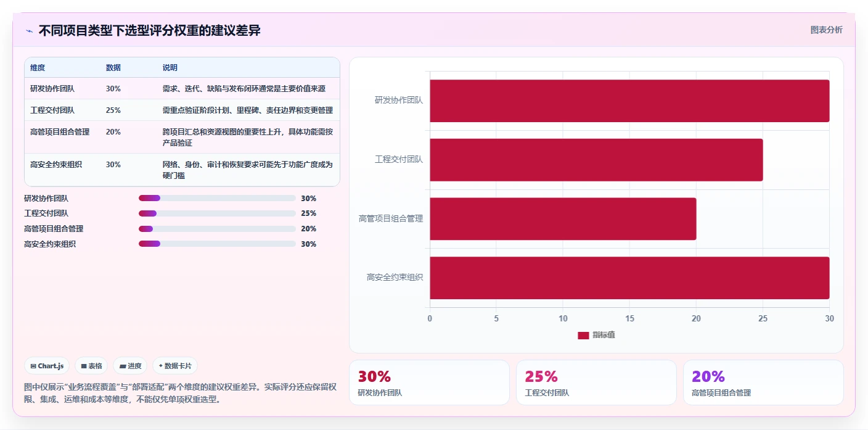Click the 表格 tag chip

[x=91, y=366]
